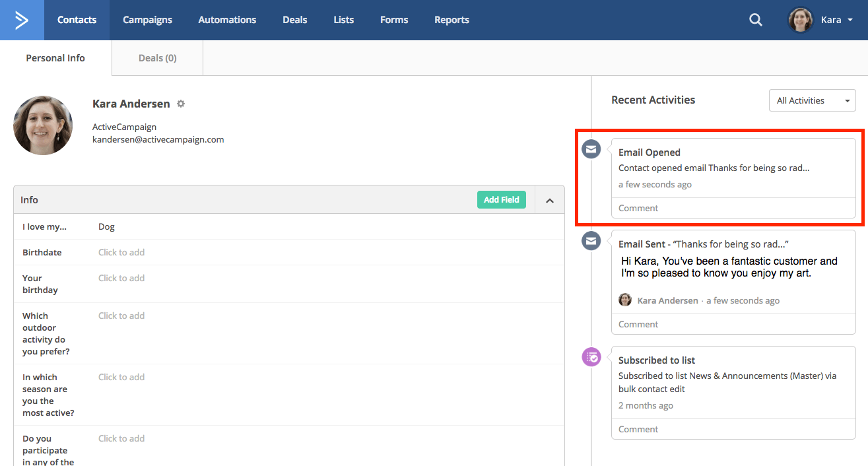The image size is (868, 466).
Task: Click the contact's large profile photo
Action: tap(42, 125)
